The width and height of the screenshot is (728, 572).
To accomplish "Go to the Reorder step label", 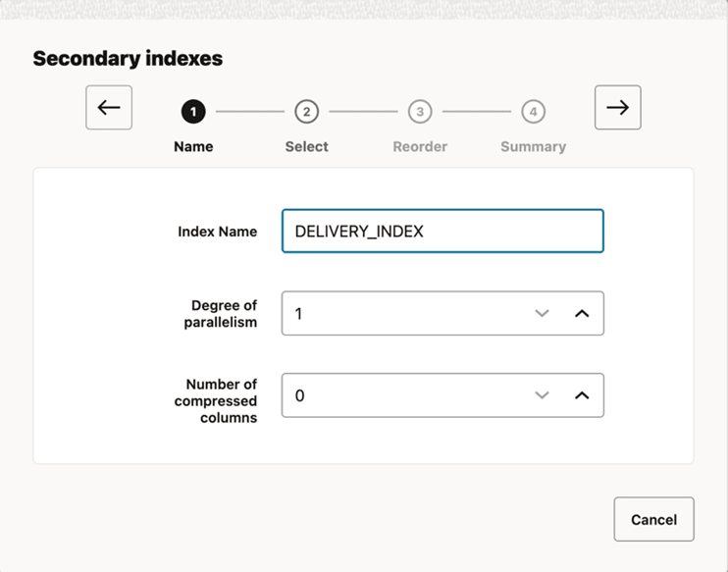I will (x=420, y=146).
